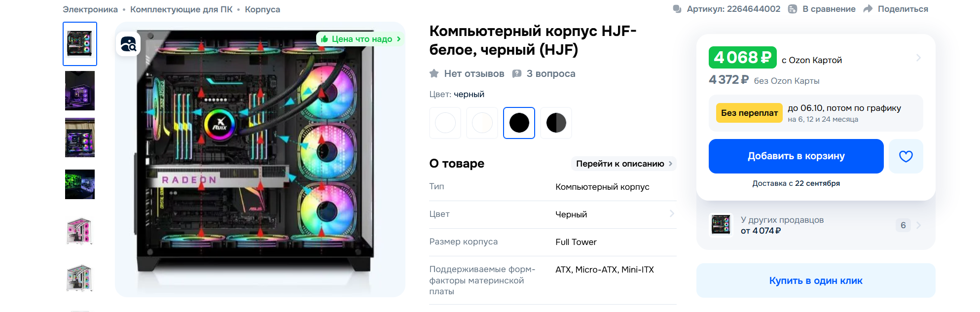
Task: Click the copy article number icon
Action: click(677, 9)
